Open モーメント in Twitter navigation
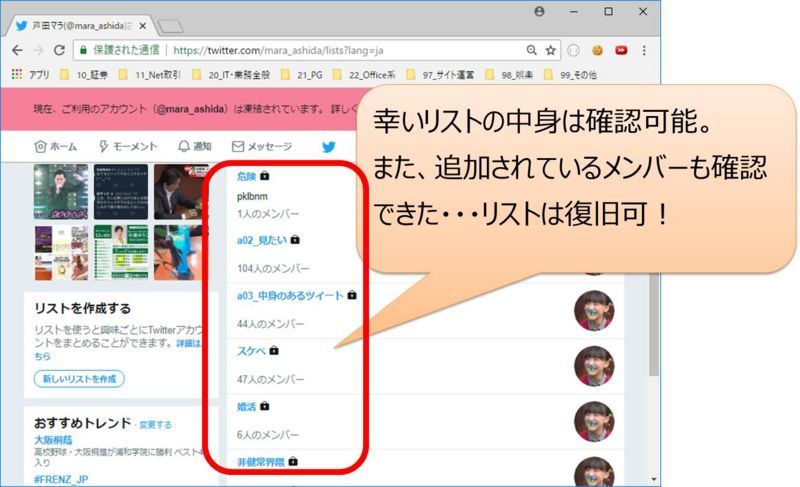This screenshot has height=487, width=800. (x=128, y=147)
